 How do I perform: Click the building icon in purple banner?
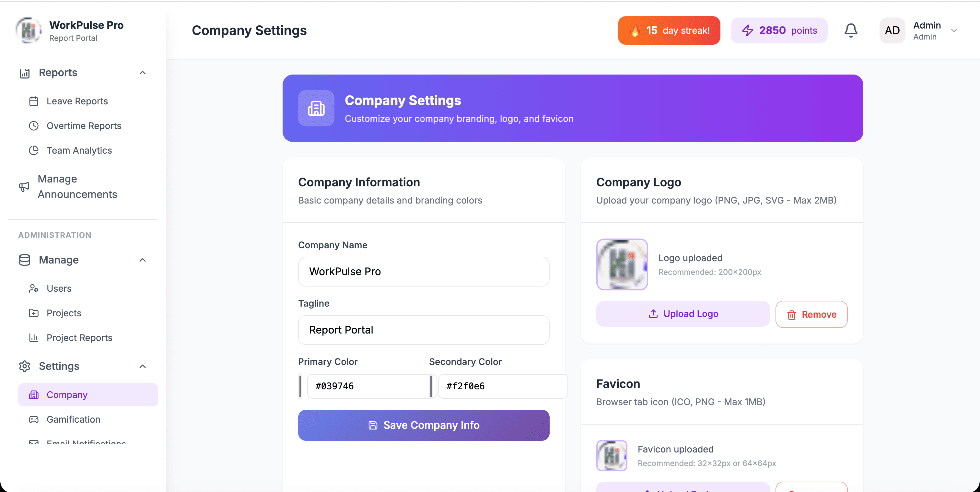pyautogui.click(x=316, y=109)
